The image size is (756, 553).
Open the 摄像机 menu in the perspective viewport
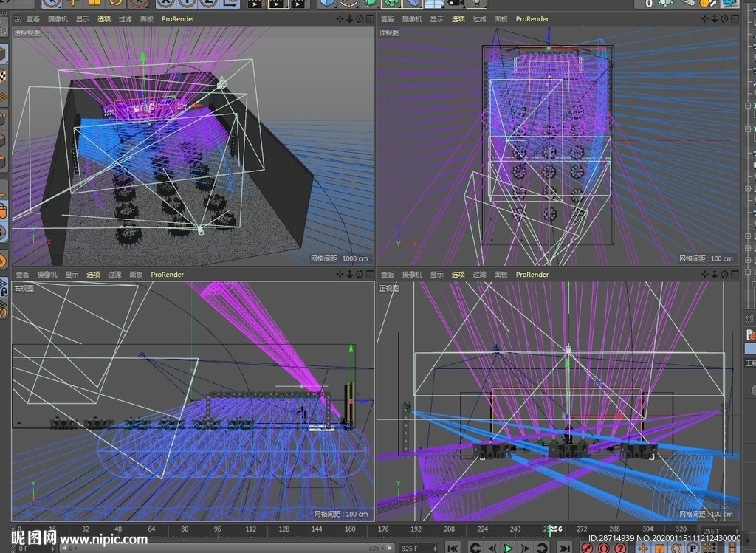58,18
